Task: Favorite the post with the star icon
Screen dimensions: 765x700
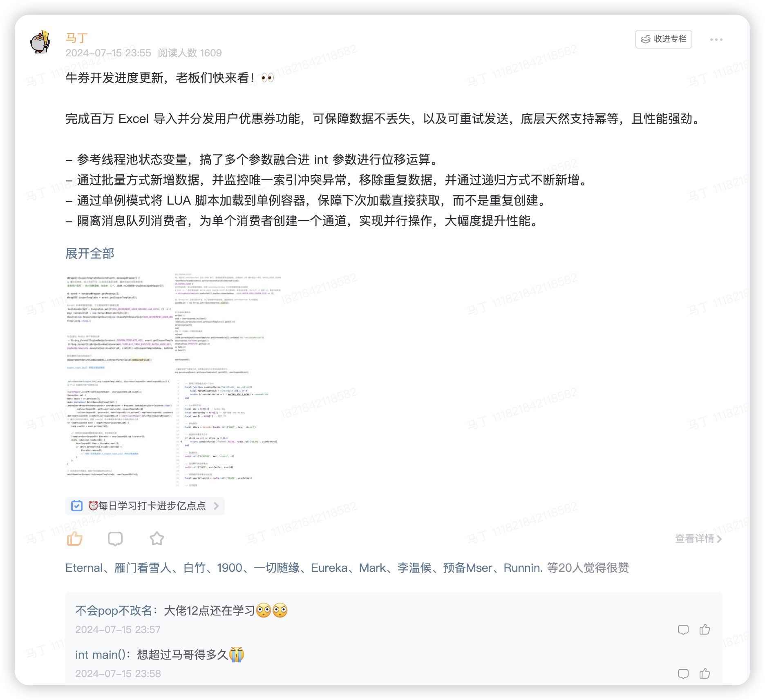Action: pyautogui.click(x=157, y=539)
